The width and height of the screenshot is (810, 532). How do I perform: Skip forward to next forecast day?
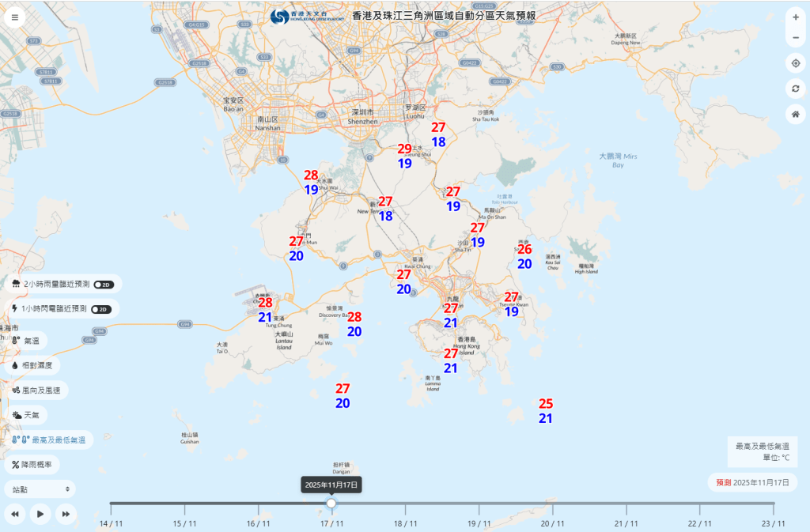(66, 514)
